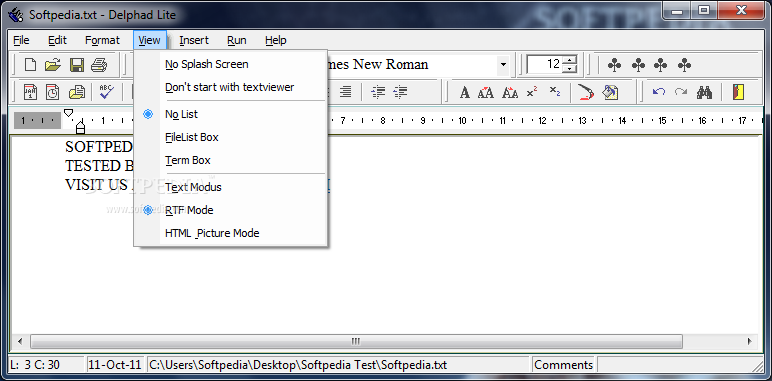772x381 pixels.
Task: Click the SOFTPED text line in document
Action: (99, 147)
